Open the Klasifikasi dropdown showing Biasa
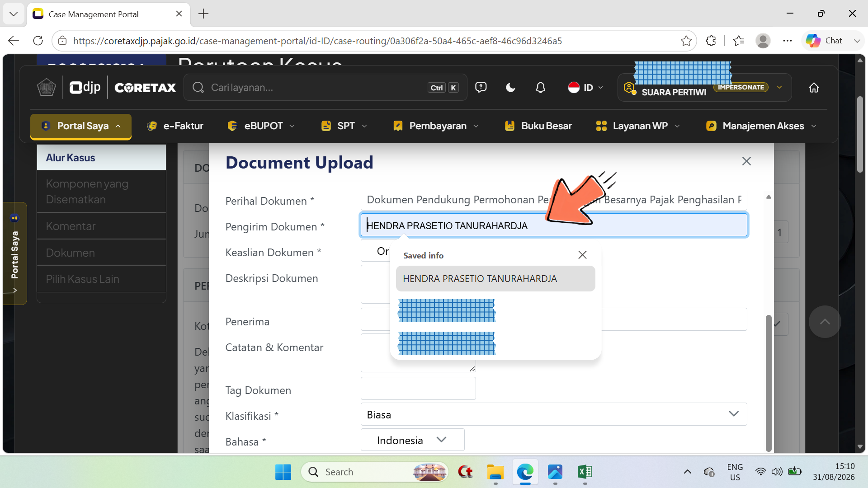The height and width of the screenshot is (488, 868). click(554, 414)
